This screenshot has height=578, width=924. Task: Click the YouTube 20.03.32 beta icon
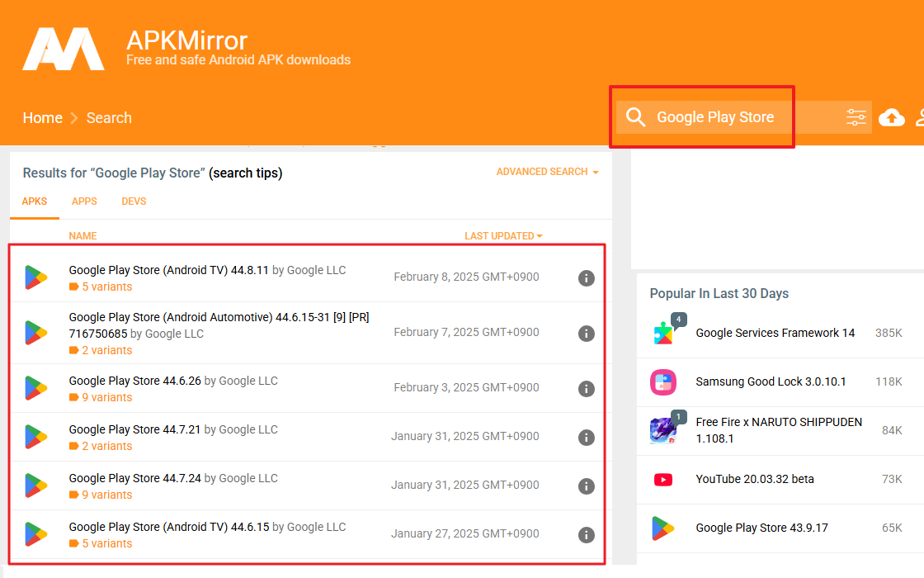(664, 479)
